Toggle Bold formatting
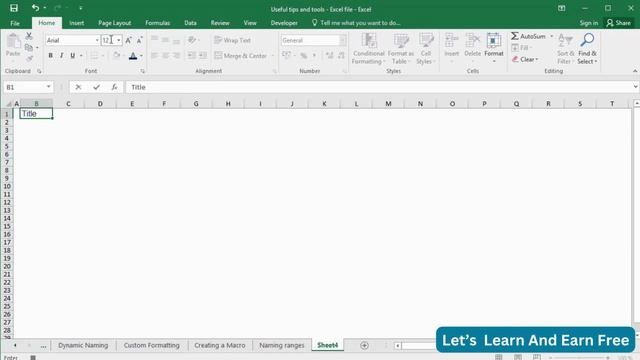 pyautogui.click(x=51, y=56)
